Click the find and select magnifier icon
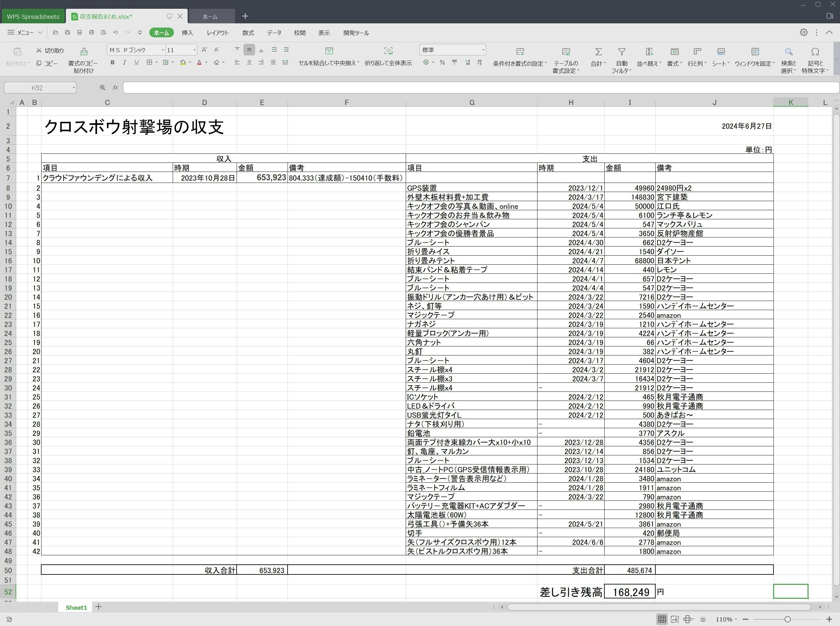Viewport: 840px width, 626px height. (788, 52)
